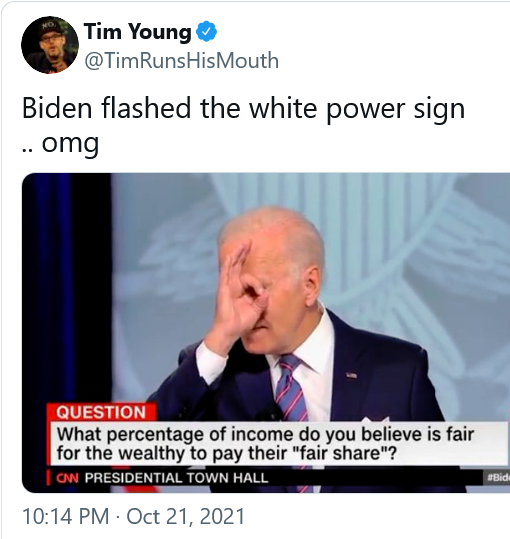Click the flag lapel pin on suit
510x539 pixels.
click(351, 375)
